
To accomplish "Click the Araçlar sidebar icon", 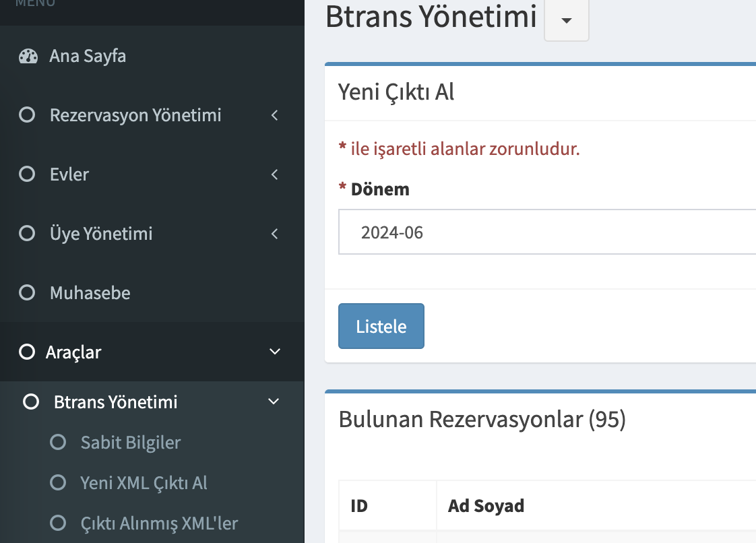I will pyautogui.click(x=27, y=352).
